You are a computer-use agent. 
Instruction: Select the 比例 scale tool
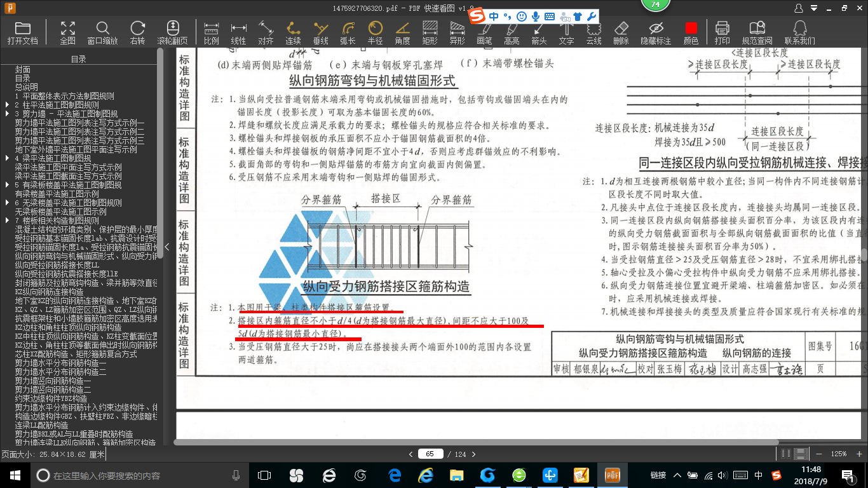point(212,32)
